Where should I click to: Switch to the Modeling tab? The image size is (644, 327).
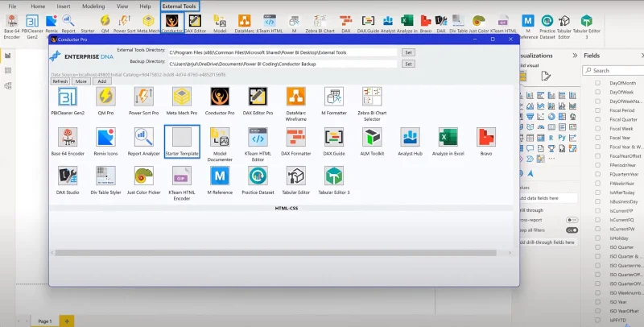point(93,6)
